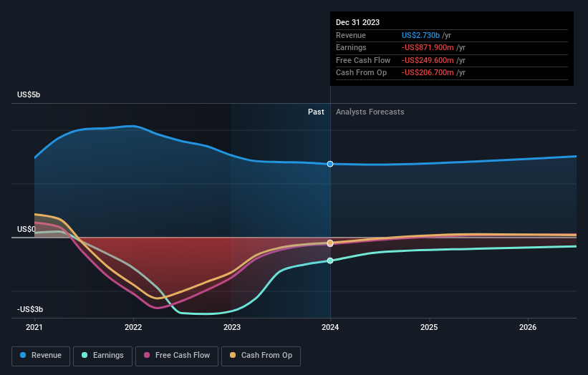Click the 2023 x-axis label
This screenshot has height=375, width=588.
pyautogui.click(x=232, y=327)
